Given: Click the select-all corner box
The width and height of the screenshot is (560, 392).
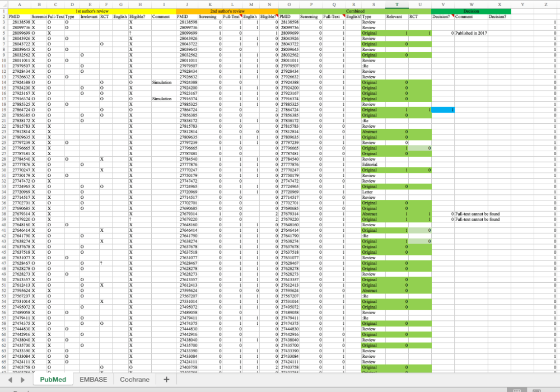Looking at the screenshot, I should point(3,4).
